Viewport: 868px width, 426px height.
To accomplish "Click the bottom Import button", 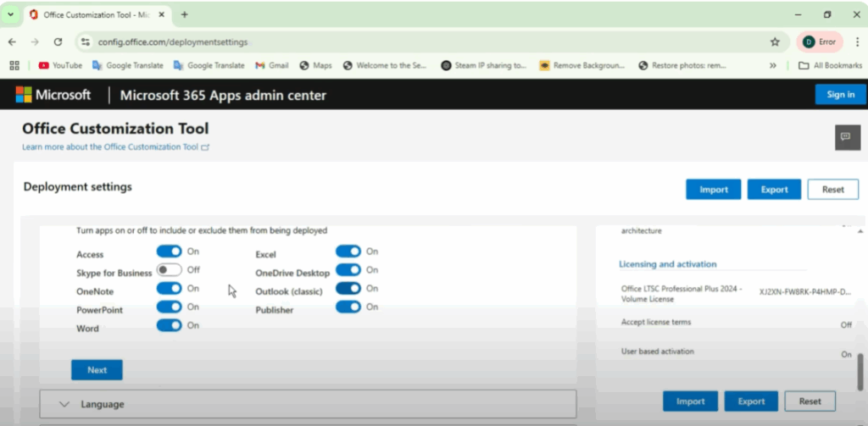I will 690,401.
